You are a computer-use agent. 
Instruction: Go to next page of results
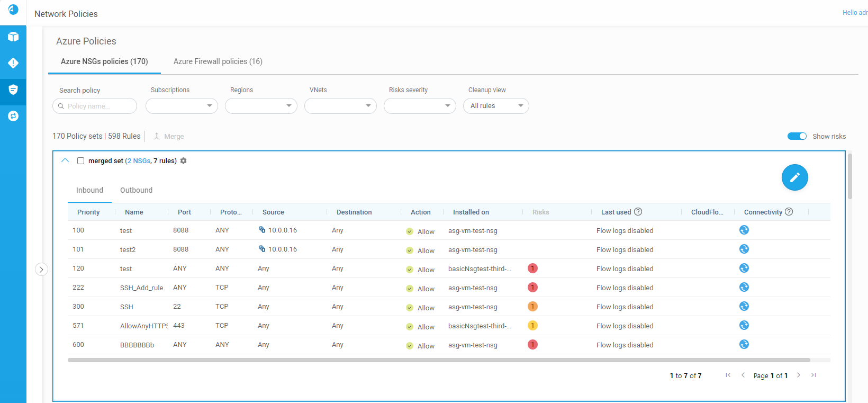[799, 375]
